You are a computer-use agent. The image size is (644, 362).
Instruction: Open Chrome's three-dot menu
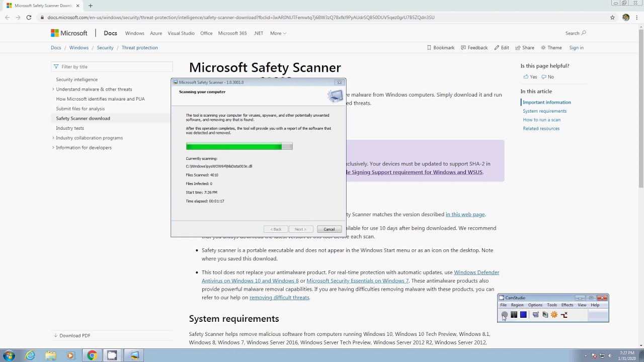pos(637,17)
